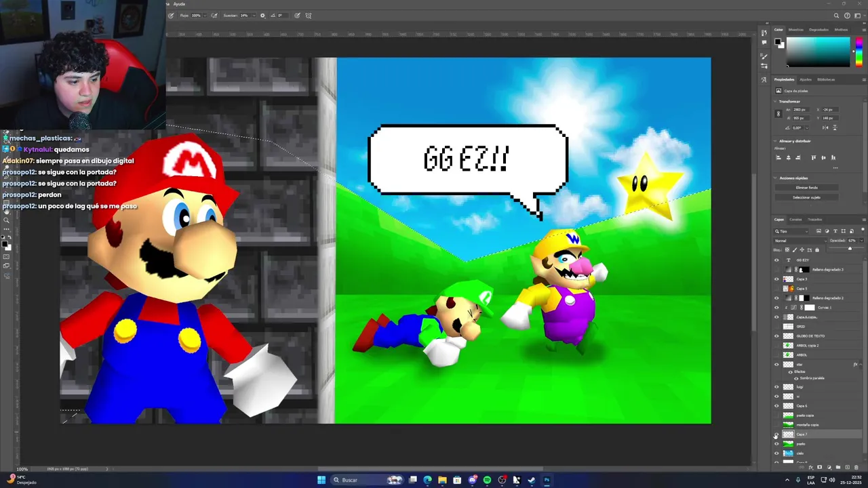Open the Bibliotecas tab
868x488 pixels.
(826, 79)
